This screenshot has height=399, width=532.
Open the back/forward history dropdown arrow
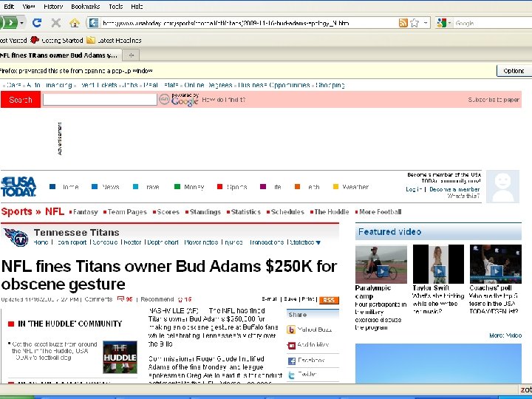click(21, 23)
